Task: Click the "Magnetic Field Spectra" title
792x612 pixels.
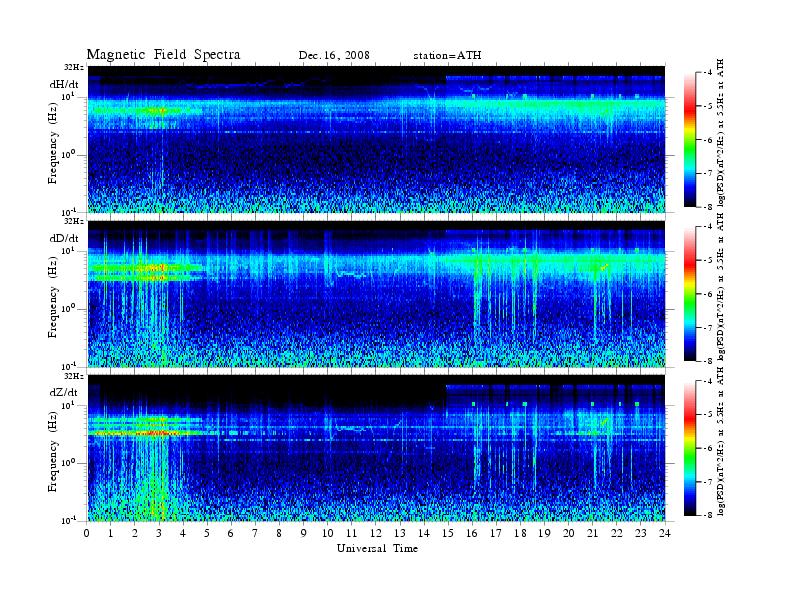Action: pos(163,55)
